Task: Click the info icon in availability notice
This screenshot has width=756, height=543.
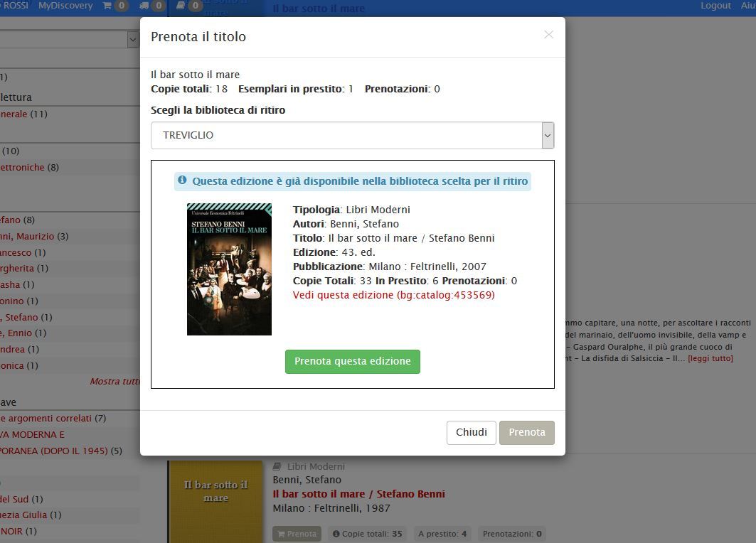Action: [183, 181]
